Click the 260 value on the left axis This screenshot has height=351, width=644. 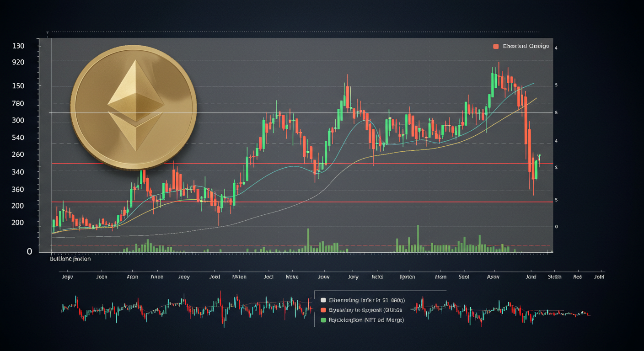18,154
